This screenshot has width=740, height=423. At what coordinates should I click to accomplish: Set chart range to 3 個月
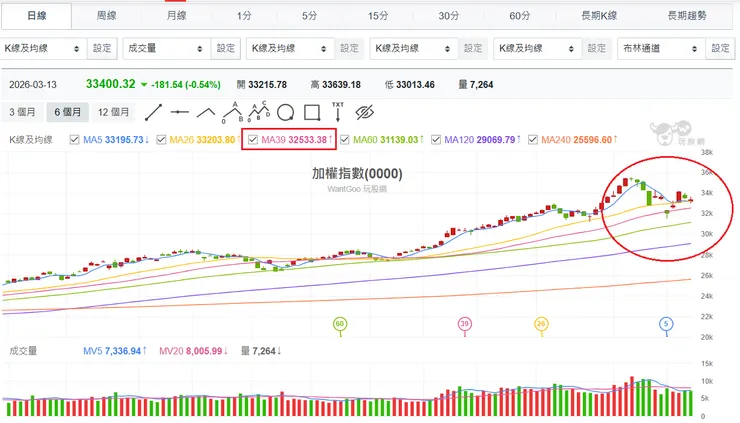pyautogui.click(x=22, y=112)
